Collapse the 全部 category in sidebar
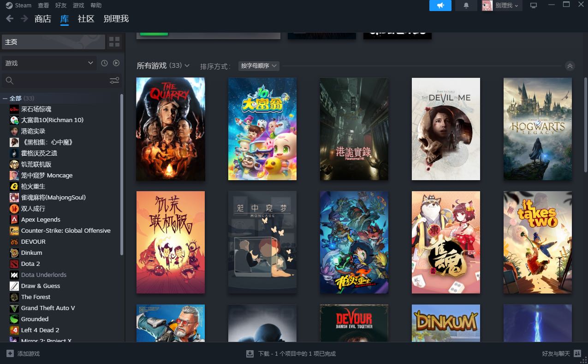Image resolution: width=588 pixels, height=364 pixels. coord(5,99)
